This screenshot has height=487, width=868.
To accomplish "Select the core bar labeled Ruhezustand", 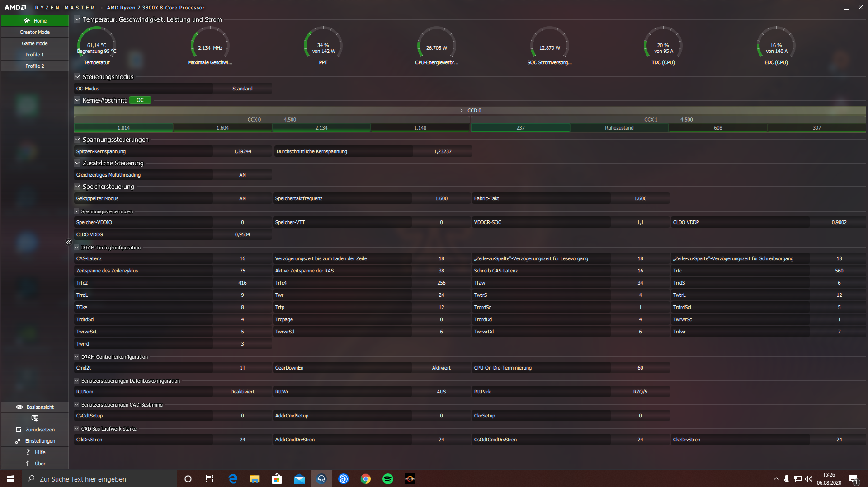I will (x=619, y=128).
